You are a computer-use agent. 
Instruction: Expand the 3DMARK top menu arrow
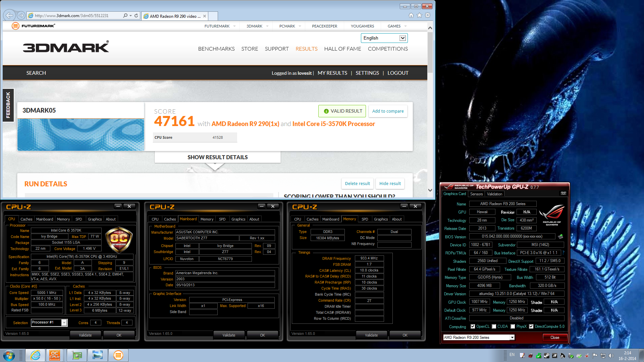[x=267, y=26]
